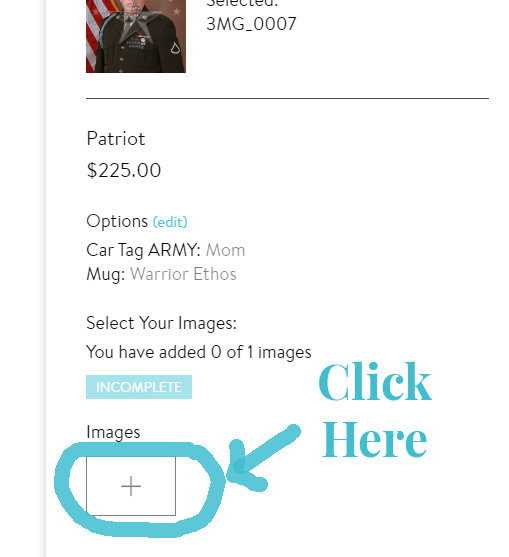The width and height of the screenshot is (509, 557).
Task: Click the teal 'Click' annotation word
Action: click(x=375, y=382)
